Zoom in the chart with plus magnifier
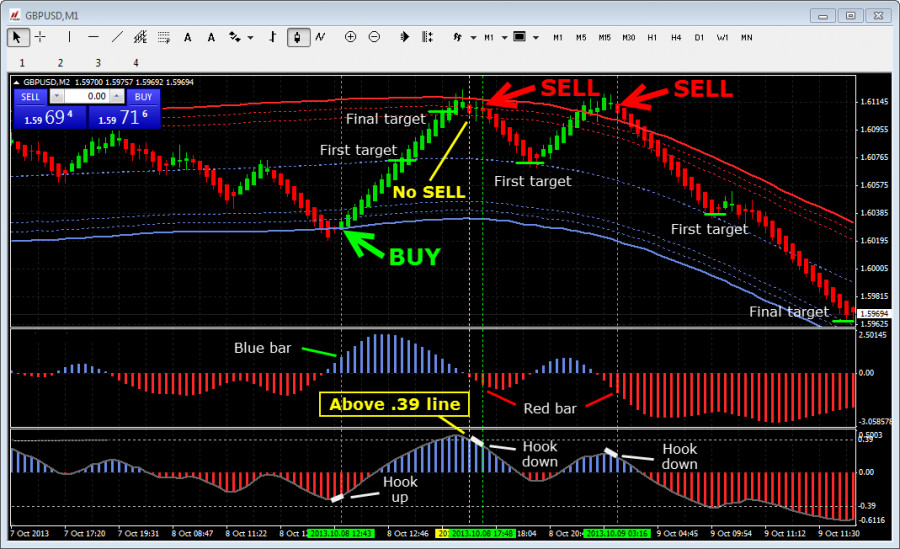The width and height of the screenshot is (900, 549). click(x=350, y=37)
